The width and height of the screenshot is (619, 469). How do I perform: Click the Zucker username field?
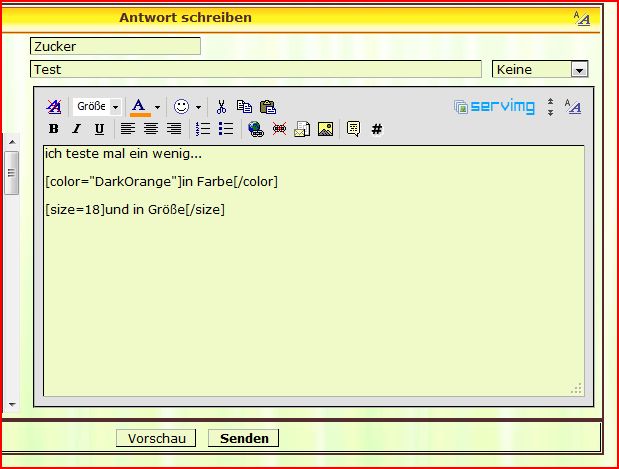click(x=115, y=46)
